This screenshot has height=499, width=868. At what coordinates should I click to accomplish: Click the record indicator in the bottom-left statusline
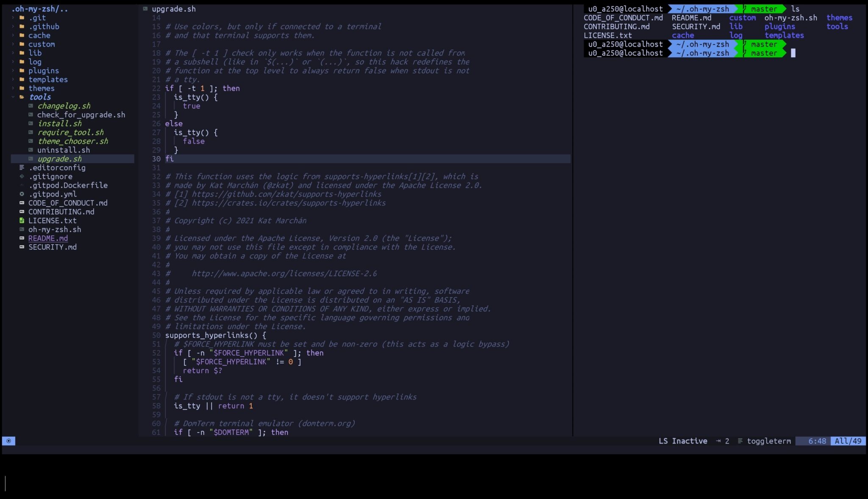coord(8,441)
